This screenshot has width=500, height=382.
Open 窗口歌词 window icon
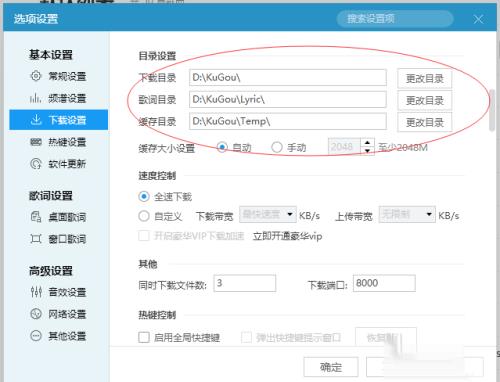point(36,239)
